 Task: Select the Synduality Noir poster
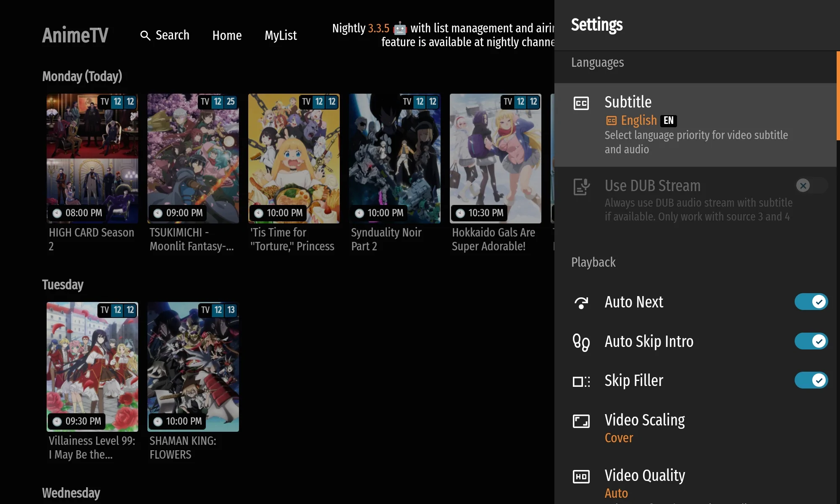(x=395, y=158)
